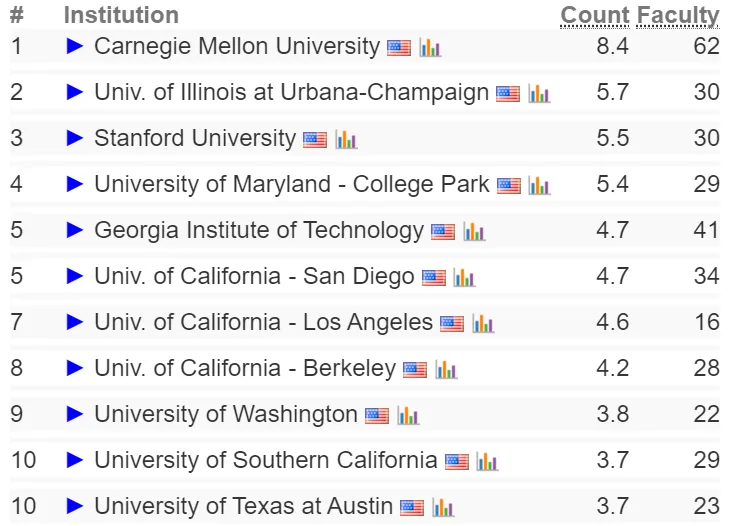Click the Institution column heading

[121, 15]
